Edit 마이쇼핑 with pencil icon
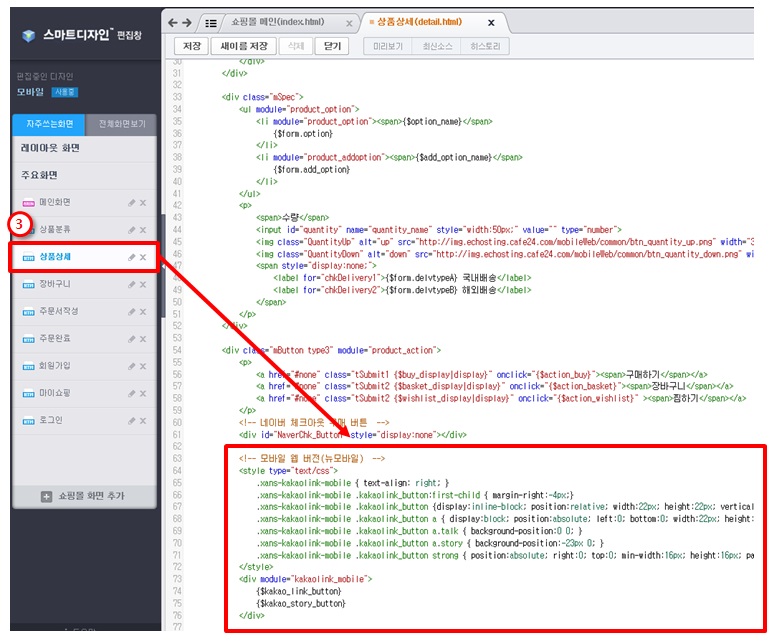This screenshot has height=642, width=776. (x=131, y=393)
